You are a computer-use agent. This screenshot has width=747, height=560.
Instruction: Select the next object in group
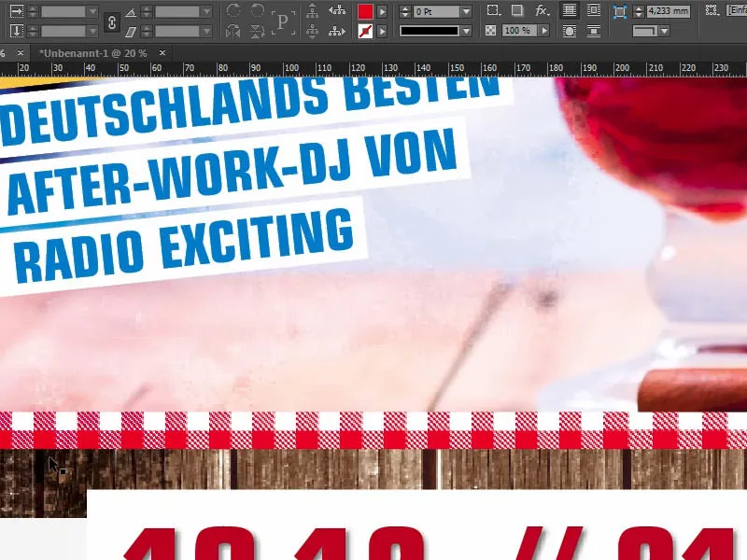point(337,32)
